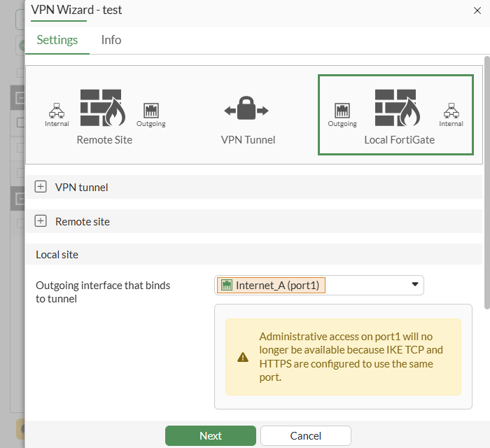Click the Local site section header
Screen dimensions: 490x448
point(57,255)
